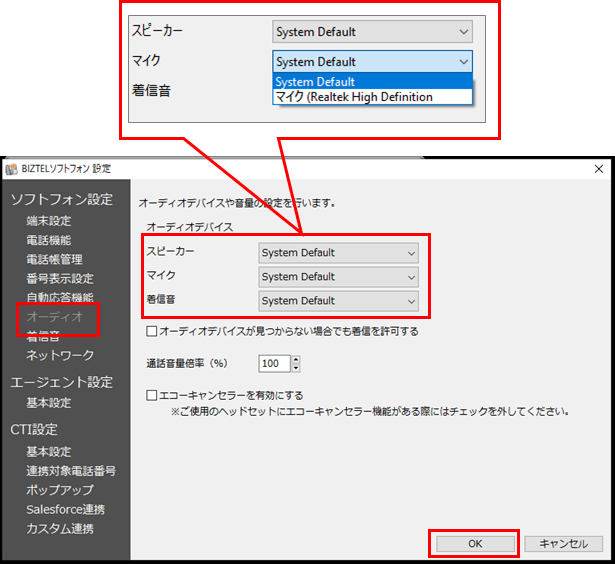Go to 番号表示設定 page
615x564 pixels.
(x=60, y=278)
